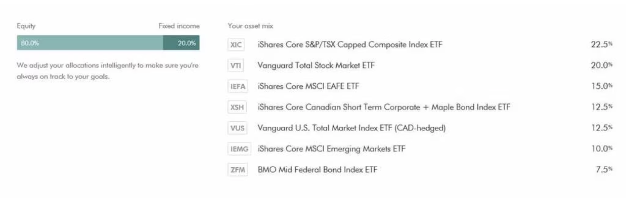Click the 20.0% fixed income bar segment
This screenshot has width=644, height=199.
pos(181,43)
